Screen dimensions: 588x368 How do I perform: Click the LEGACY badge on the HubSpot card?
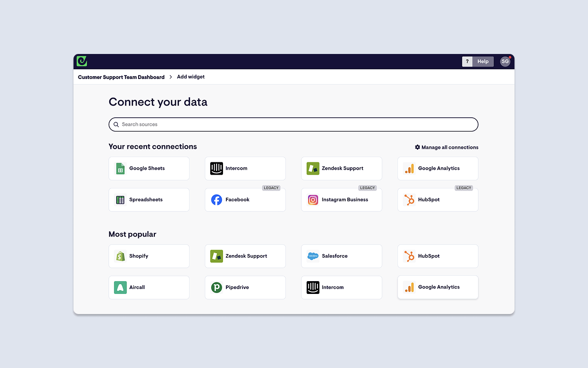[464, 188]
